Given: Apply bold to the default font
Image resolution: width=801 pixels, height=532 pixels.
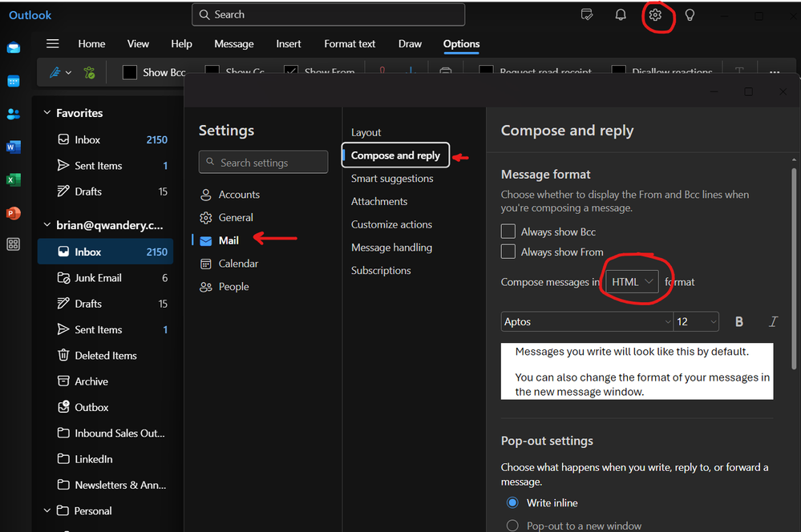Looking at the screenshot, I should (x=739, y=322).
